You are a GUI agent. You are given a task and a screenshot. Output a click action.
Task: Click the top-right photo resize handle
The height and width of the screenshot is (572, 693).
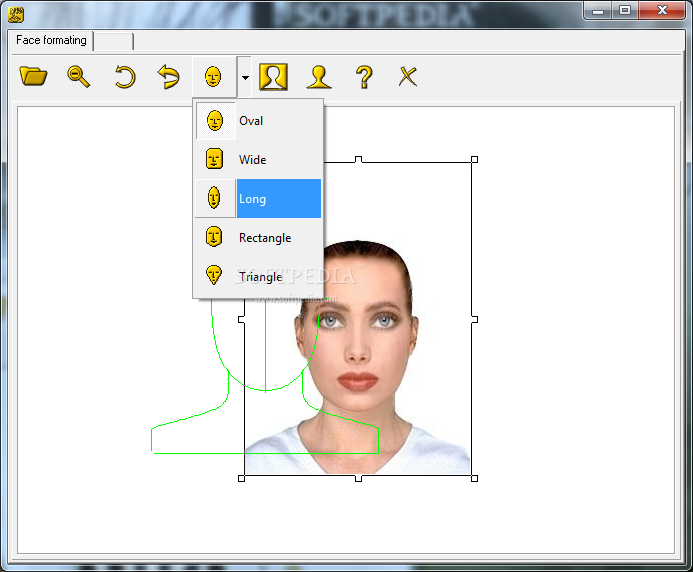474,160
